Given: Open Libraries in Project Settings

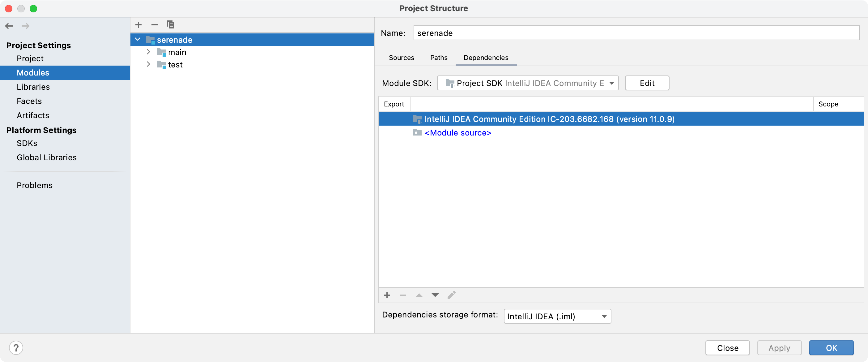Looking at the screenshot, I should tap(33, 87).
